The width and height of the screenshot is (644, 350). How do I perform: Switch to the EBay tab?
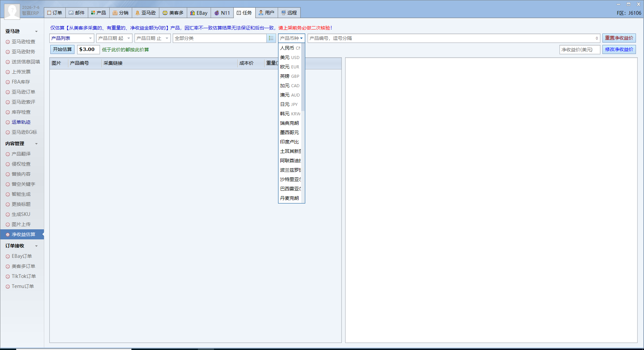199,13
